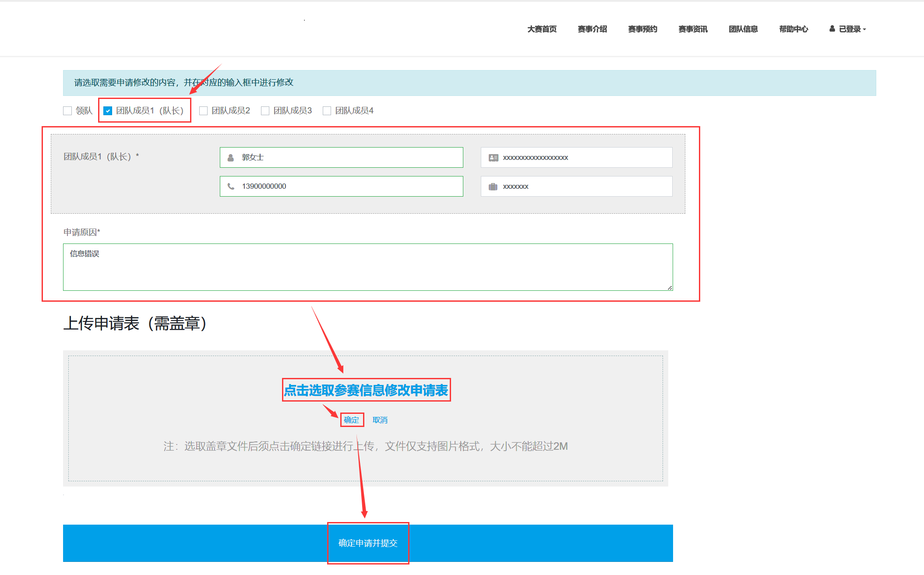The width and height of the screenshot is (924, 575).
Task: Go to 大赛首页 in navigation
Action: pos(542,29)
